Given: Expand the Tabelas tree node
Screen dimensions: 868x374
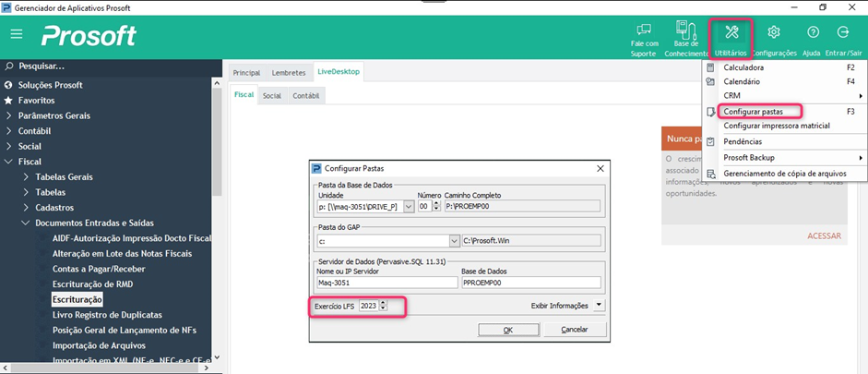Looking at the screenshot, I should click(26, 192).
